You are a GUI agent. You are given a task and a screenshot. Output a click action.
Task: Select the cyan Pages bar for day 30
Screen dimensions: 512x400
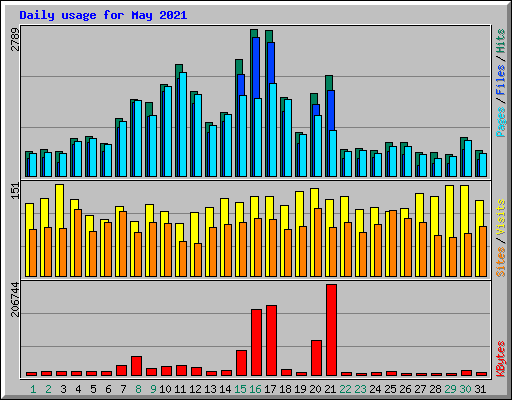tap(468, 158)
